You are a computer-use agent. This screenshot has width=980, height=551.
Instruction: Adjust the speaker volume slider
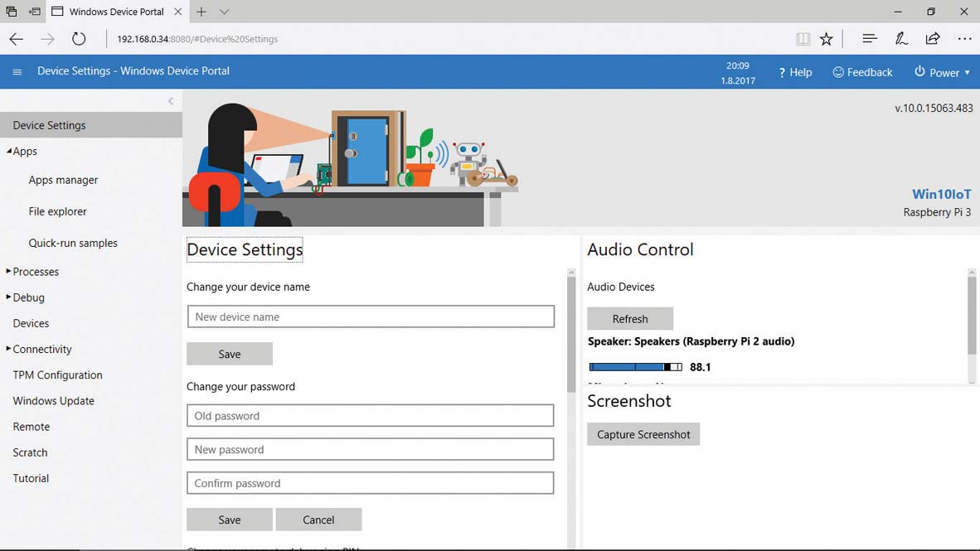point(636,367)
